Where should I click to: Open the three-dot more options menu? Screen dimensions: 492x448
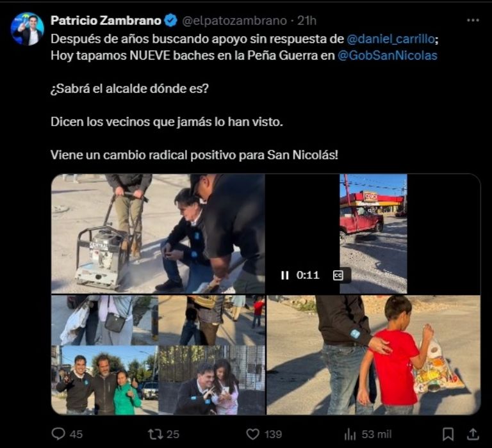(x=473, y=20)
